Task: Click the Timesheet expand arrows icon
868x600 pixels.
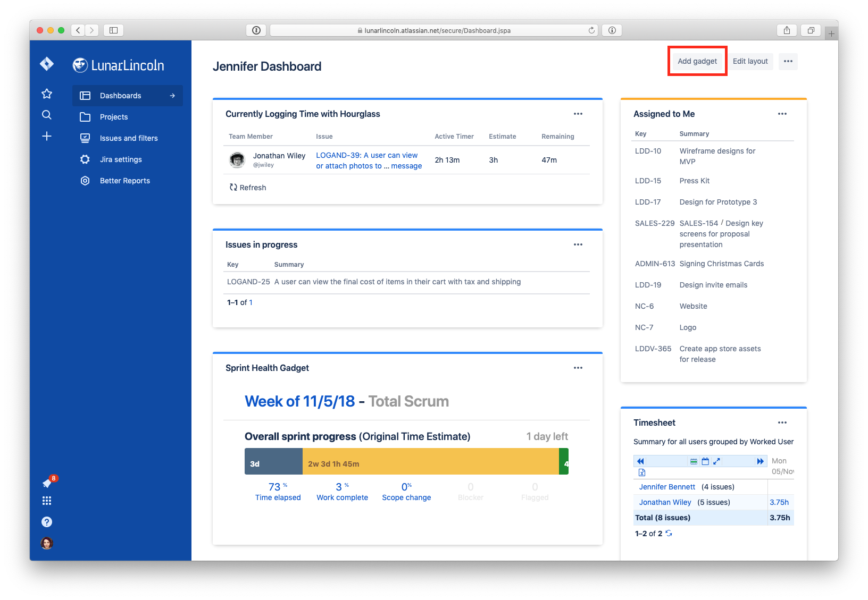Action: pyautogui.click(x=716, y=461)
